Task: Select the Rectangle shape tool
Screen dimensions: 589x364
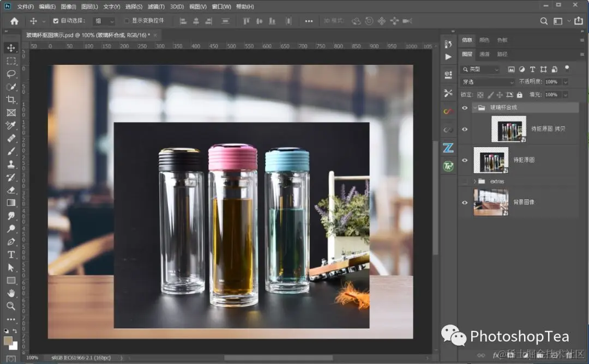Action: [x=11, y=280]
